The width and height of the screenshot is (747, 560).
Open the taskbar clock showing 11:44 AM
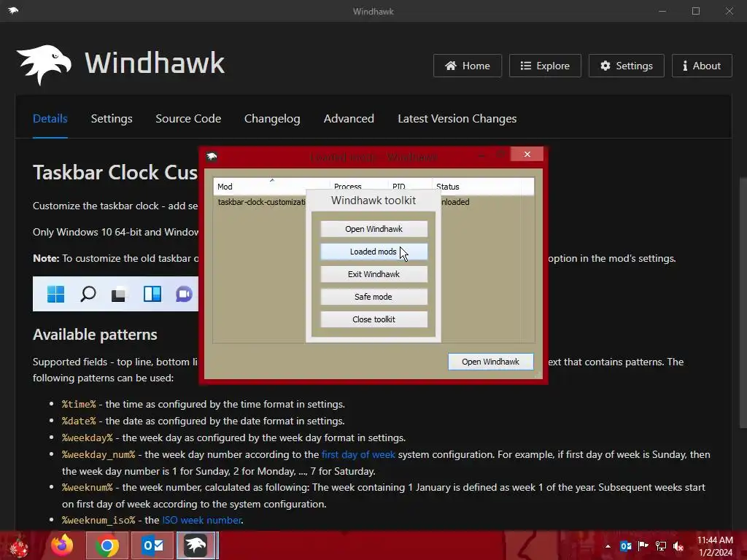click(715, 546)
